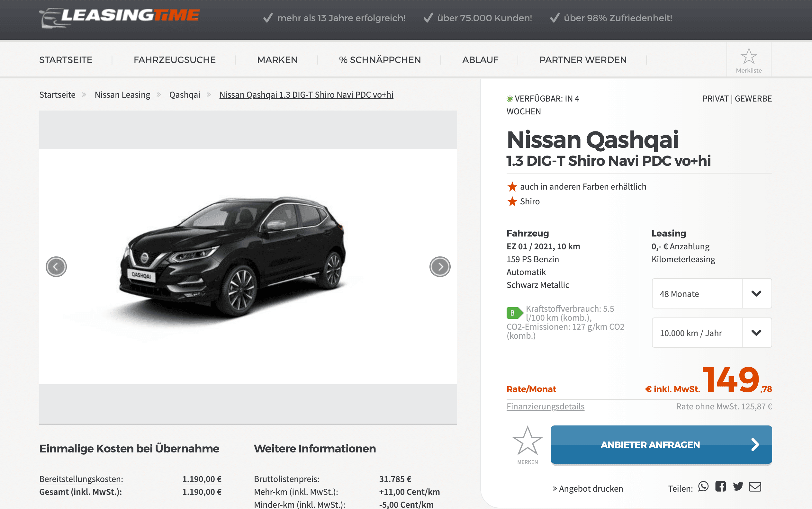Share offer on Twitter
The height and width of the screenshot is (509, 812).
(x=738, y=487)
